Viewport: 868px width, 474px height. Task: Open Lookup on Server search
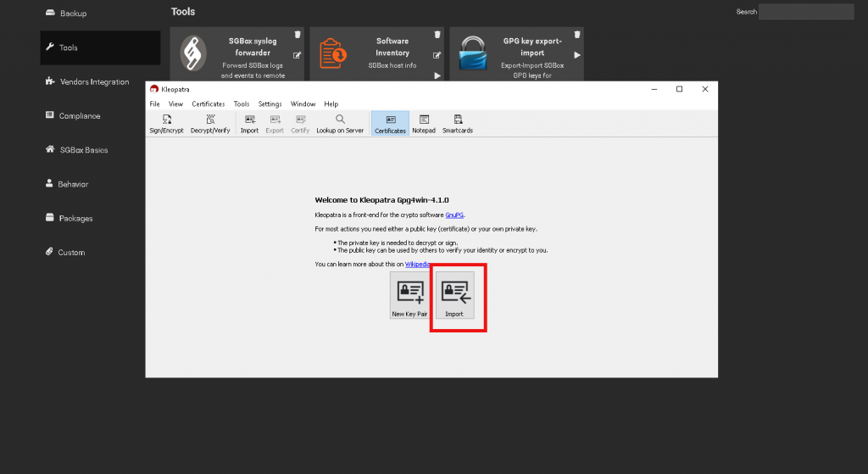[340, 124]
